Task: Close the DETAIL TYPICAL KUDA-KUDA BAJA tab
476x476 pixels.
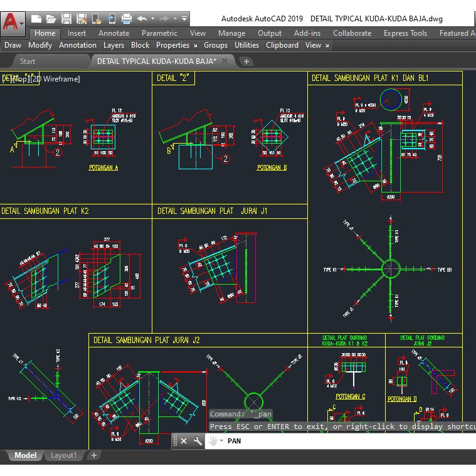Action: coord(225,61)
